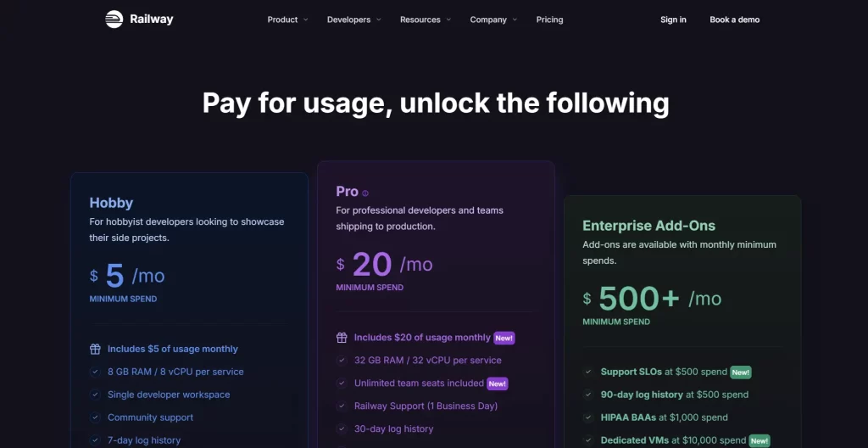Open the Resources dropdown chevron

point(449,20)
